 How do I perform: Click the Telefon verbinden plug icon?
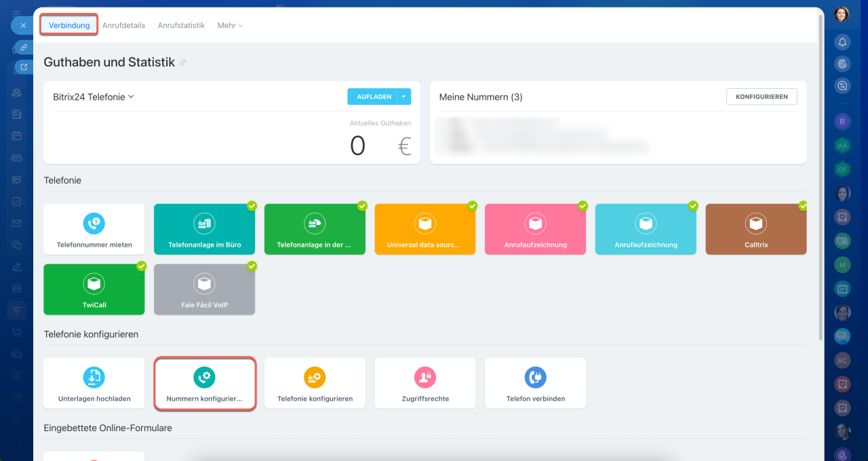(535, 377)
